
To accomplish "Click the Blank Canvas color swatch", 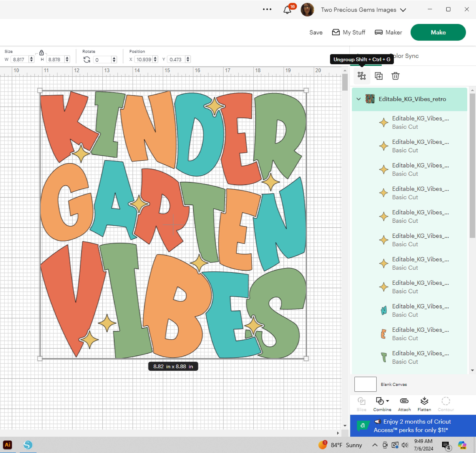I will click(365, 384).
